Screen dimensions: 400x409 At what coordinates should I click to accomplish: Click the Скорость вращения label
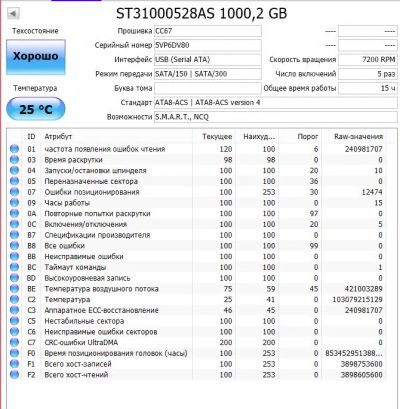pos(303,60)
